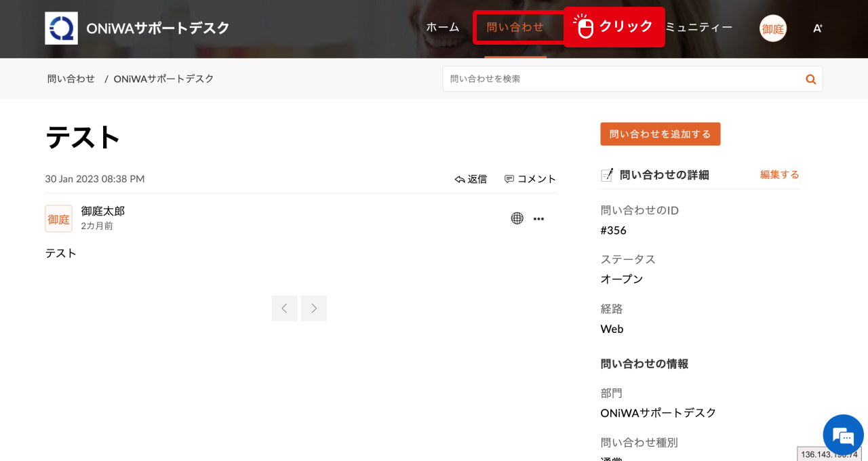Open the three-dots more options menu
Viewport: 868px width, 461px height.
[x=538, y=219]
